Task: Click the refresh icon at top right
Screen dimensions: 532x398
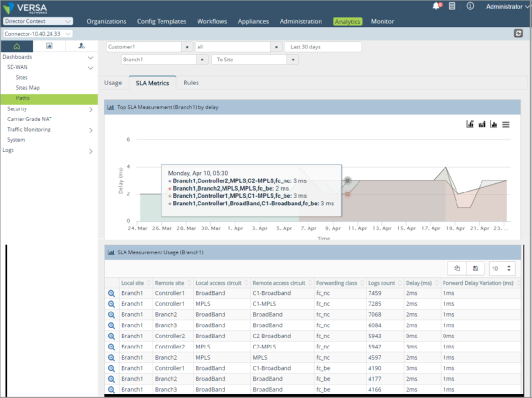Action: 518,33
